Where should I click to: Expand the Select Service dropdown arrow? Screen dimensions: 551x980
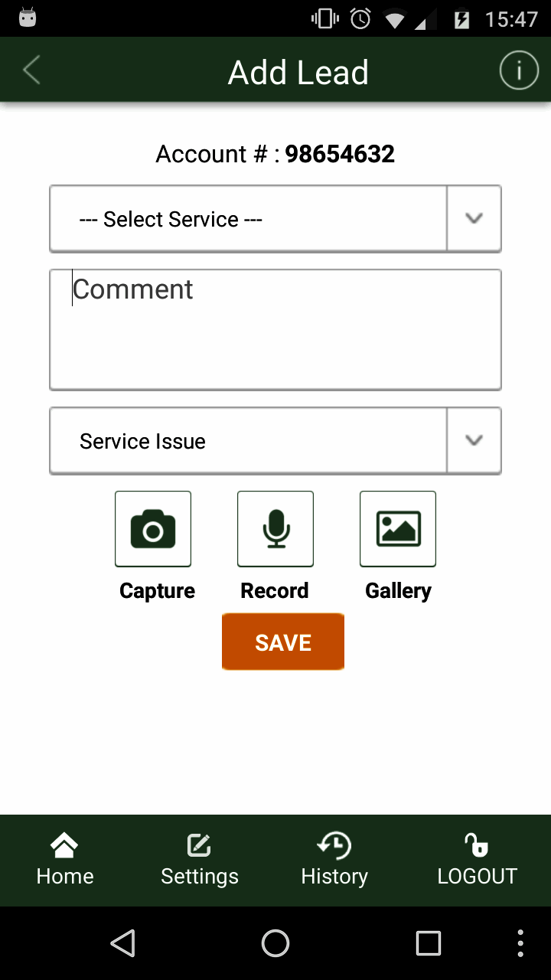tap(474, 219)
